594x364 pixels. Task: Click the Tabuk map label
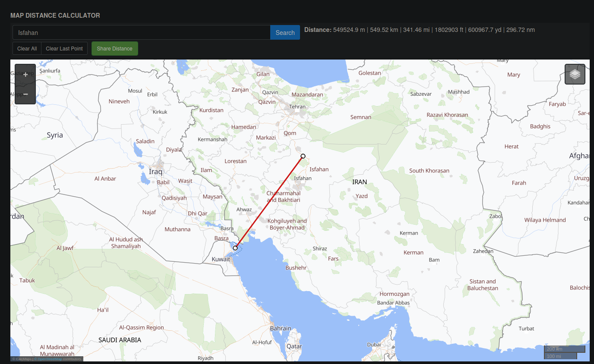[x=27, y=280]
